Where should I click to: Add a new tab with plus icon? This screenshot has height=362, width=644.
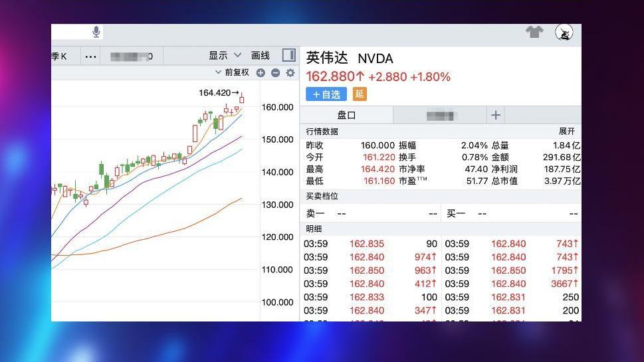496,115
